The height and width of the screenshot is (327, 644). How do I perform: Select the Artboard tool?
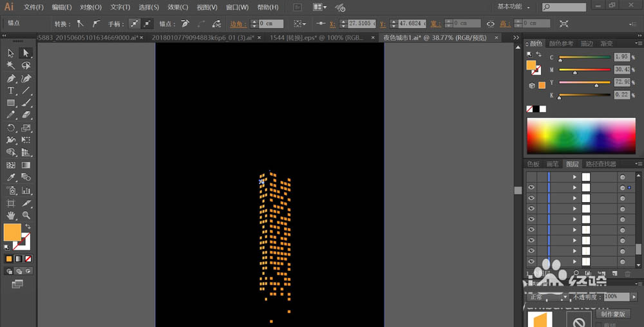[11, 203]
